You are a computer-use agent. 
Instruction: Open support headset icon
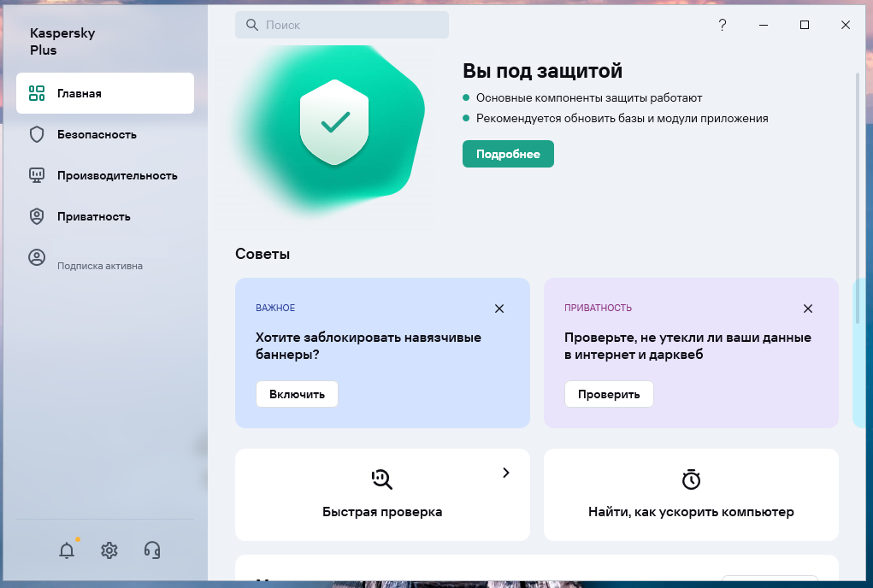(153, 550)
